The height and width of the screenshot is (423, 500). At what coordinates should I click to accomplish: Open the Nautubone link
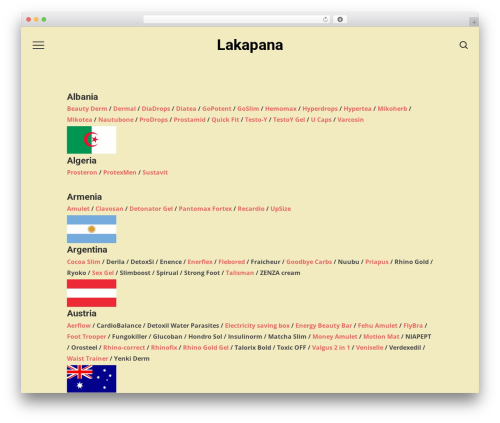116,120
